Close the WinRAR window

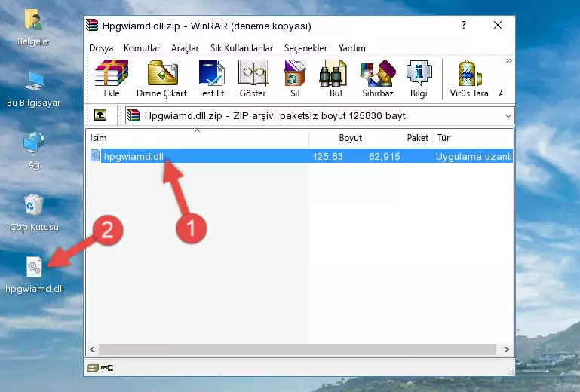[x=498, y=25]
